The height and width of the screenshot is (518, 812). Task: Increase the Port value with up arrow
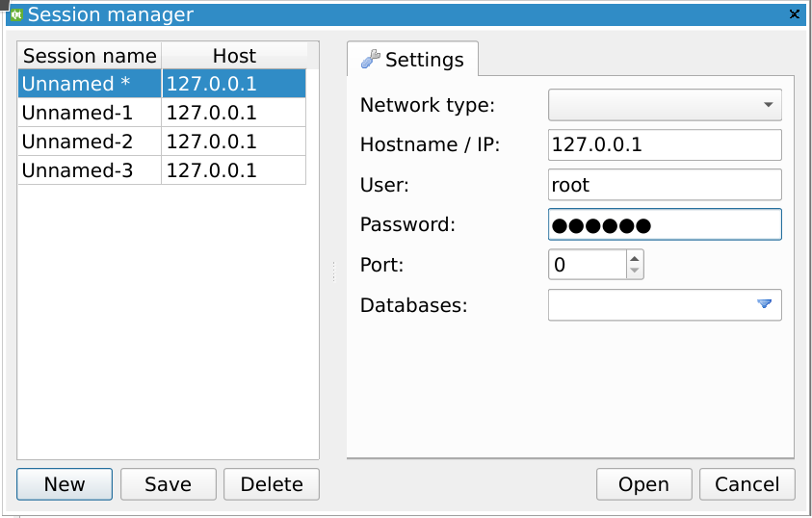click(x=635, y=258)
